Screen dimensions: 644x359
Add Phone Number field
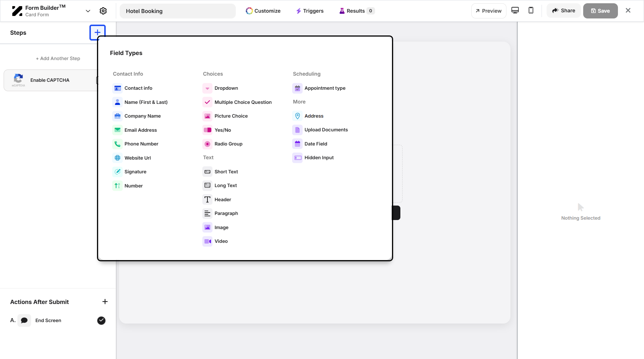[x=135, y=144]
